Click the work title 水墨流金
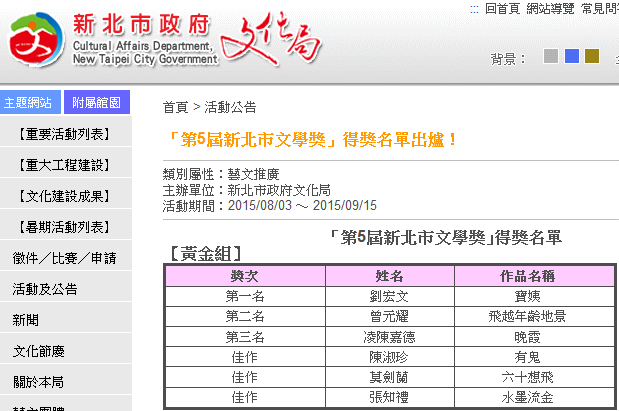 tap(527, 397)
